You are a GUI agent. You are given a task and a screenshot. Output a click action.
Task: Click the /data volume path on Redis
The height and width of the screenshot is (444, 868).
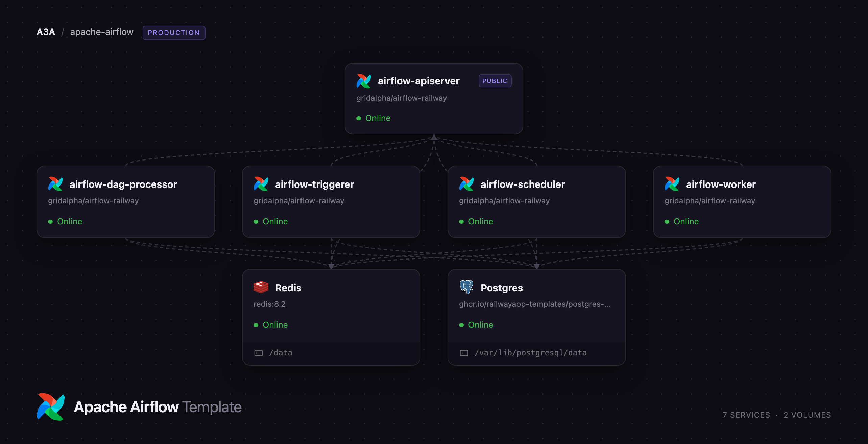pyautogui.click(x=281, y=353)
